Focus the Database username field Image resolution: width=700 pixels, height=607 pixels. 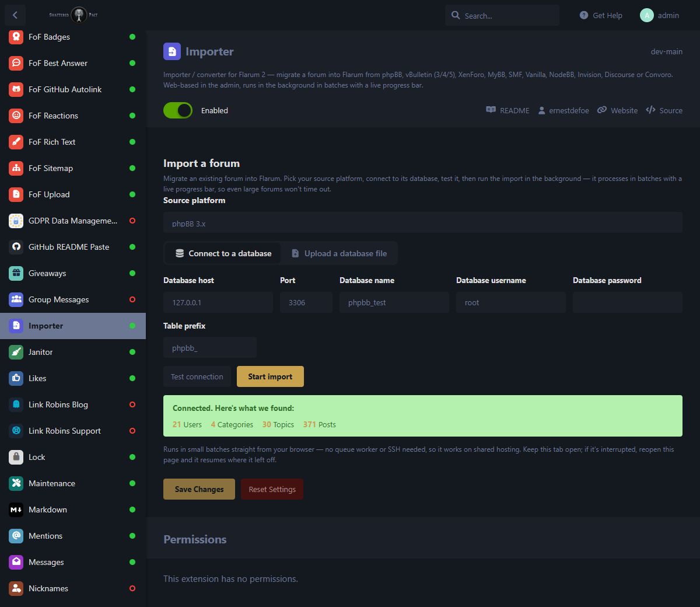[511, 302]
